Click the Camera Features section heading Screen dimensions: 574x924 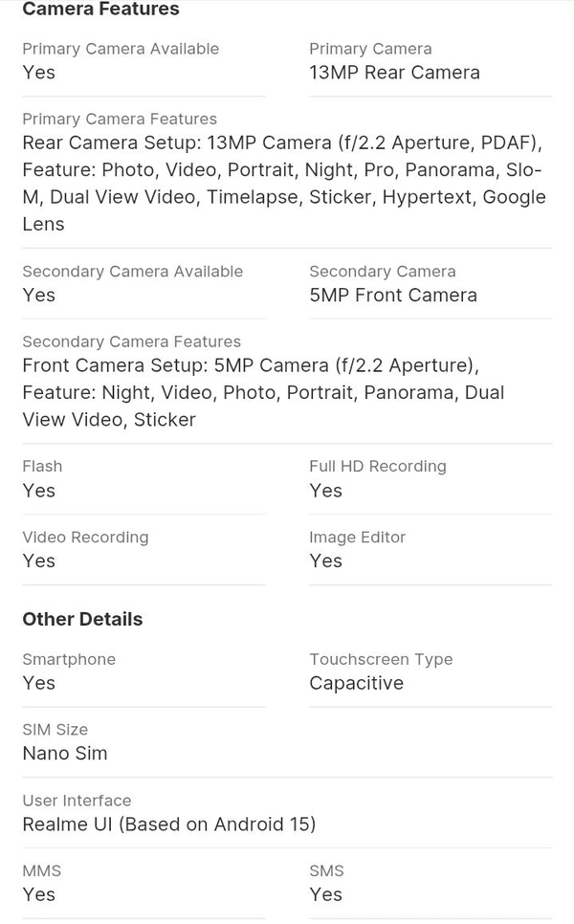(x=100, y=10)
